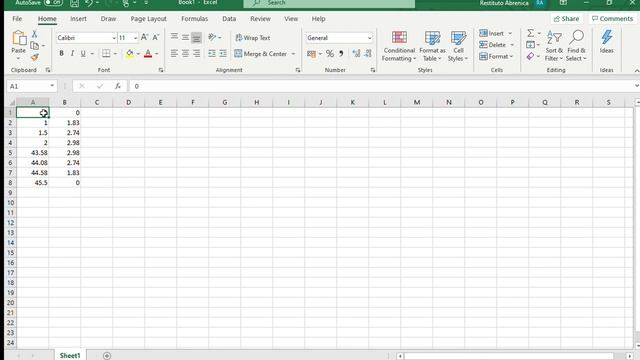Click the Insert Function fx icon
The image size is (640, 360).
(x=118, y=86)
